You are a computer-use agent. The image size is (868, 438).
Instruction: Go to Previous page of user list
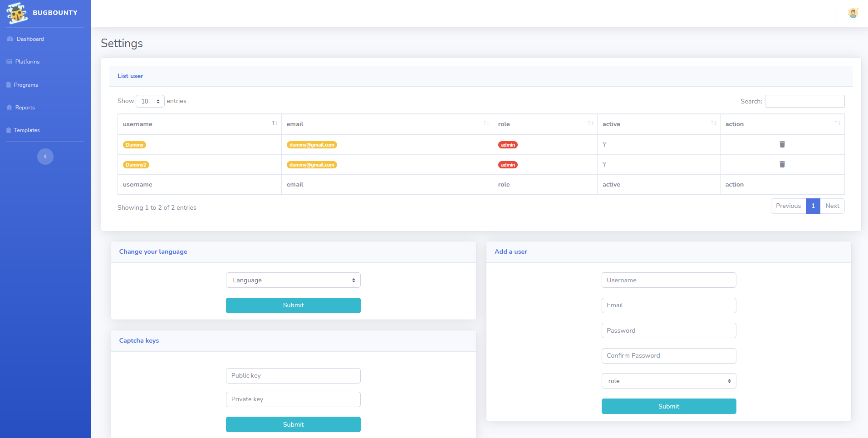tap(788, 206)
